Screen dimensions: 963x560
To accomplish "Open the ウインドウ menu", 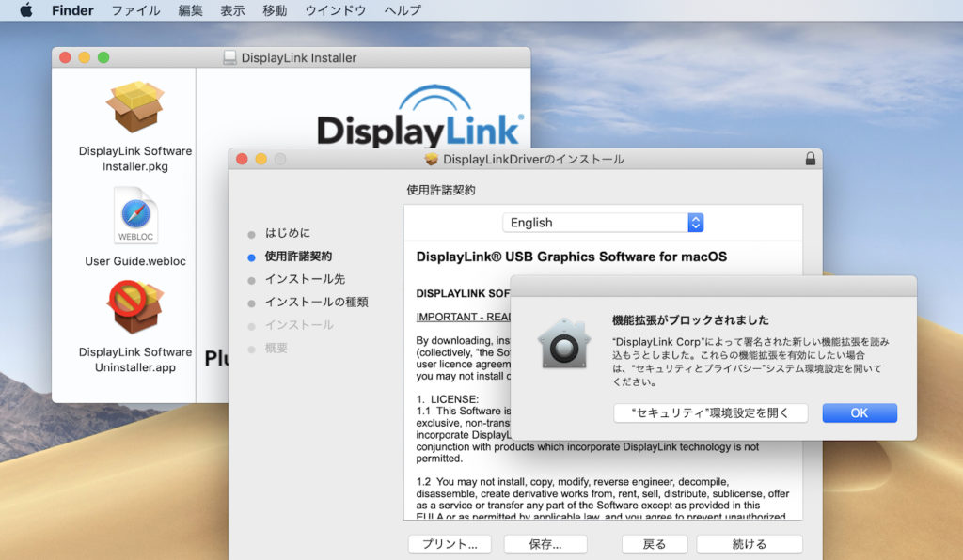I will click(335, 10).
